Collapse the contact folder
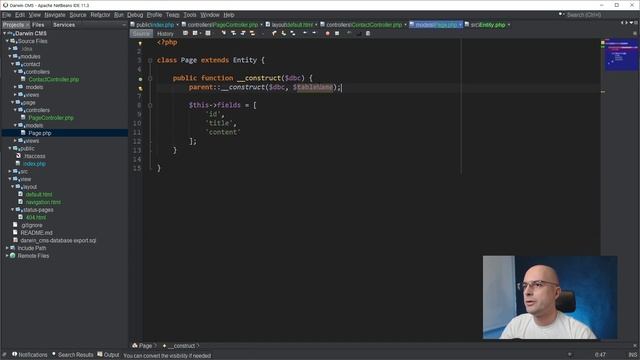The height and width of the screenshot is (360, 640). [13, 64]
